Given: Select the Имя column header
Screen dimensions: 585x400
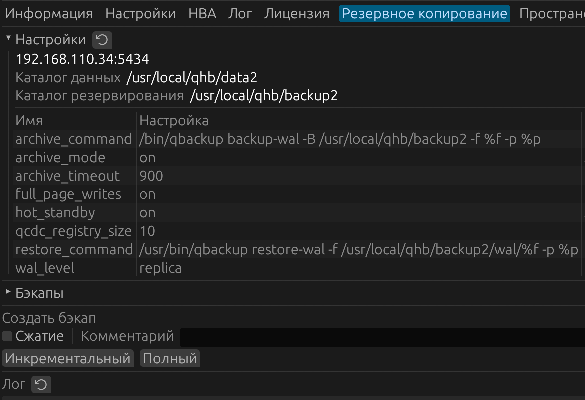Looking at the screenshot, I should point(29,121).
